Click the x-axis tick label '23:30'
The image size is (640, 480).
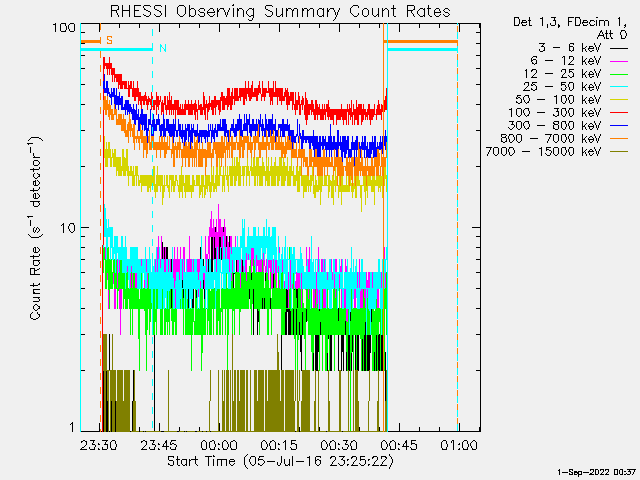98,445
